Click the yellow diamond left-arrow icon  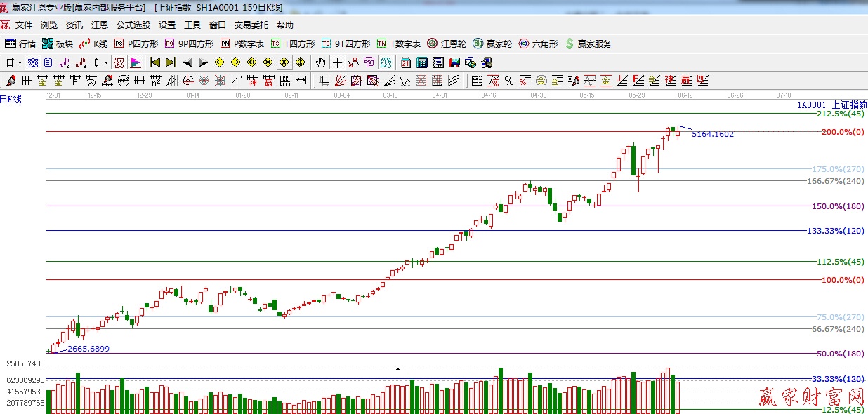point(219,62)
